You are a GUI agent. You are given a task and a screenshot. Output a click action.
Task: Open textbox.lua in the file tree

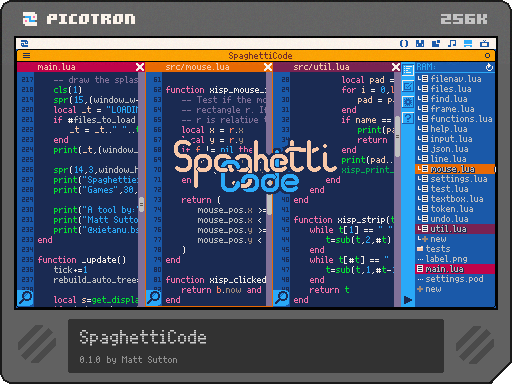tap(455, 199)
